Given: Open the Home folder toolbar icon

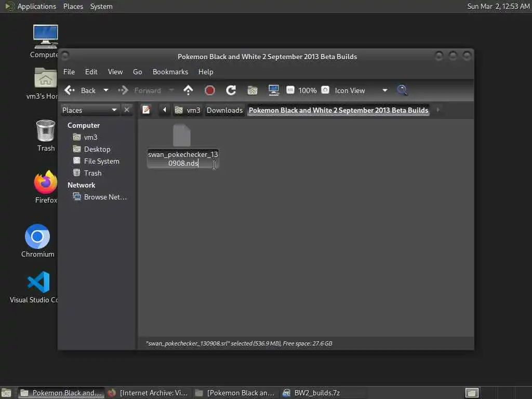Looking at the screenshot, I should pos(252,90).
